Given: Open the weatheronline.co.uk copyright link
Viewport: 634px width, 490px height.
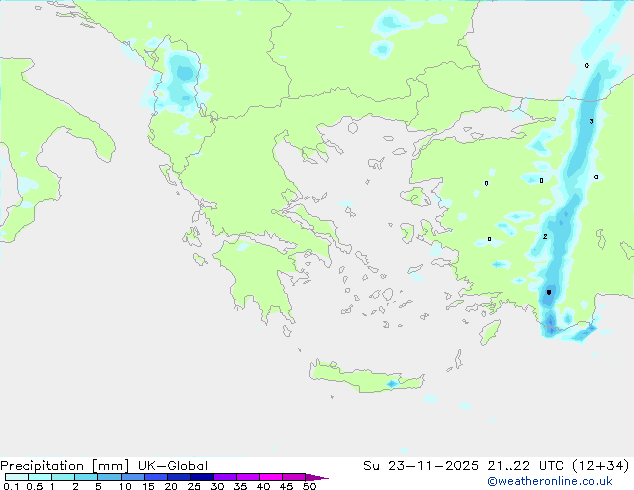Looking at the screenshot, I should pyautogui.click(x=550, y=481).
